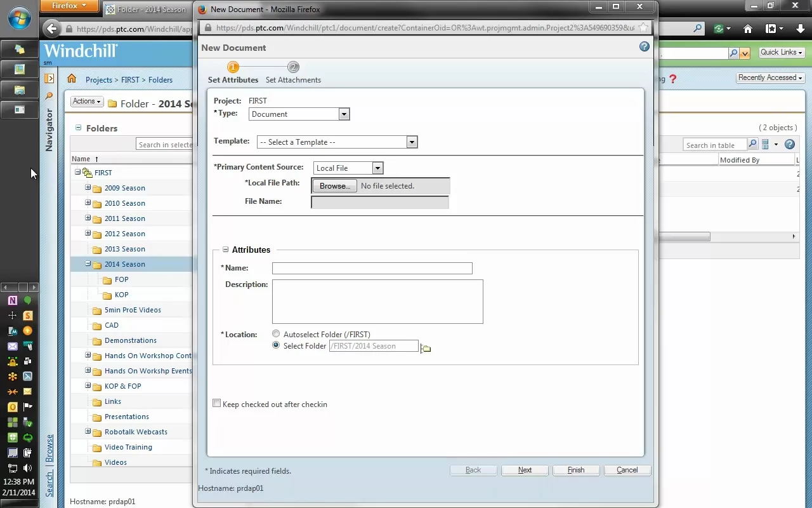Expand the Robotalk Webcasts folder node

(88, 431)
